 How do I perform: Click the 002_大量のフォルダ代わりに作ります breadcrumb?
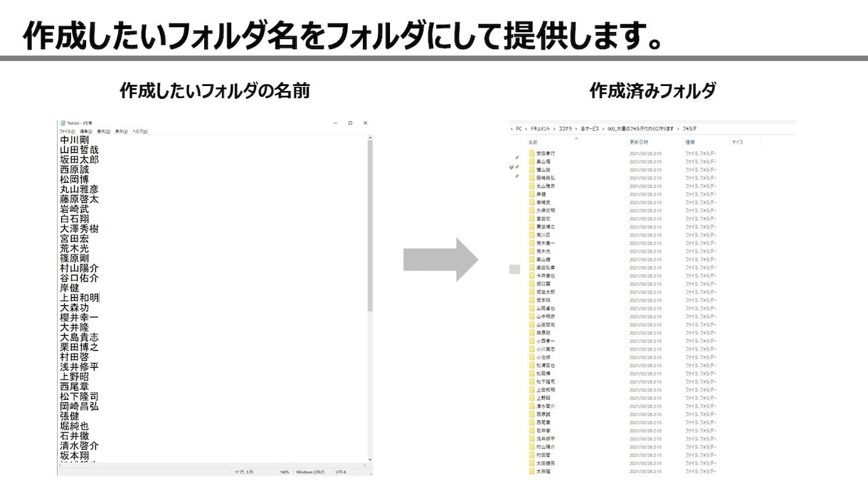[x=640, y=129]
